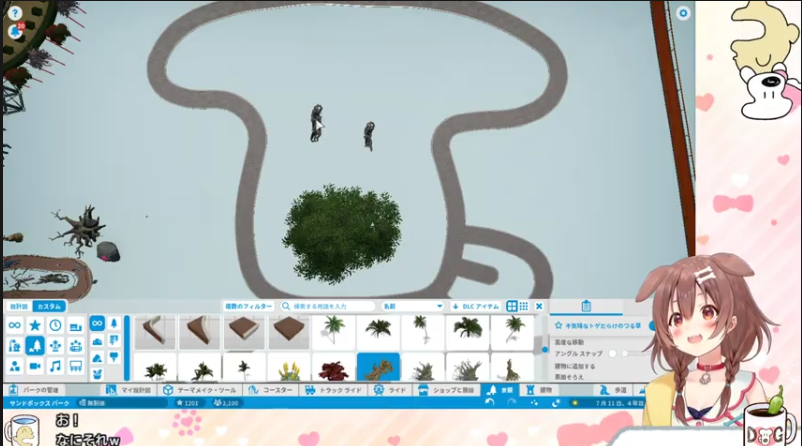The height and width of the screenshot is (446, 802).
Task: Favorite the item with the star outline
Action: (x=559, y=325)
